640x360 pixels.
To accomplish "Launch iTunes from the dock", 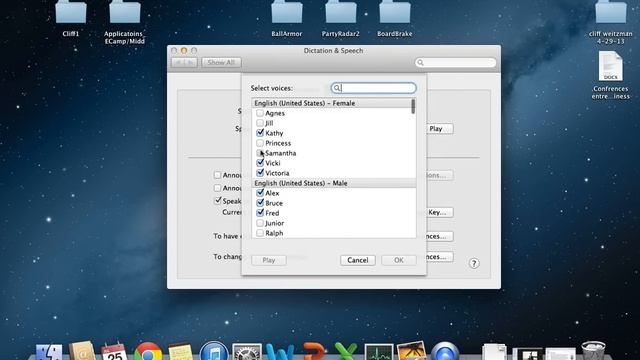I will 214,351.
